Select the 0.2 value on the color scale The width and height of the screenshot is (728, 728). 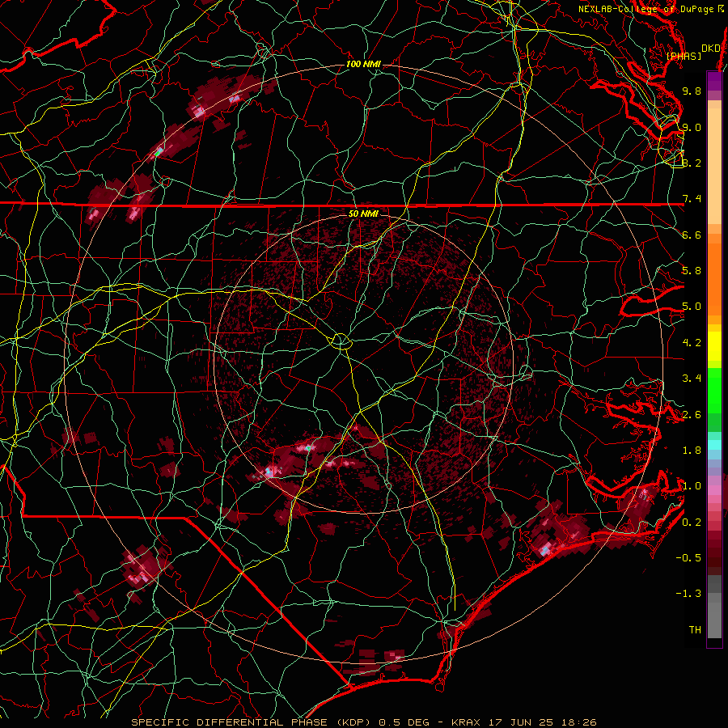(x=692, y=523)
